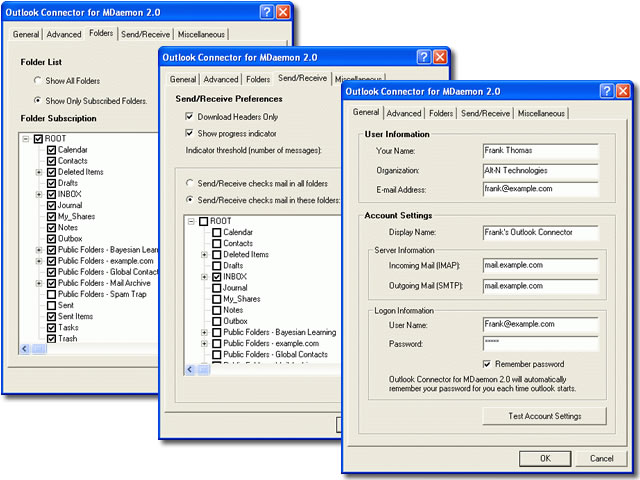Check ROOT in Send/Receive folder tree

point(204,221)
